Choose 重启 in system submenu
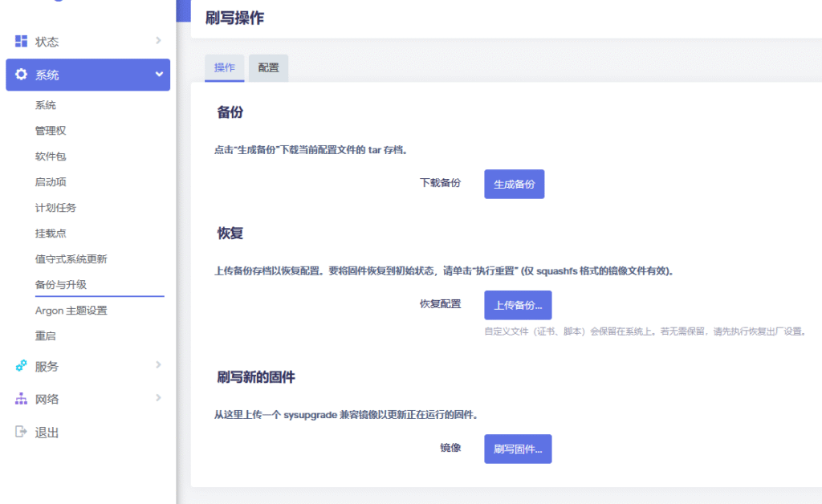Viewport: 822px width, 504px height. coord(46,336)
